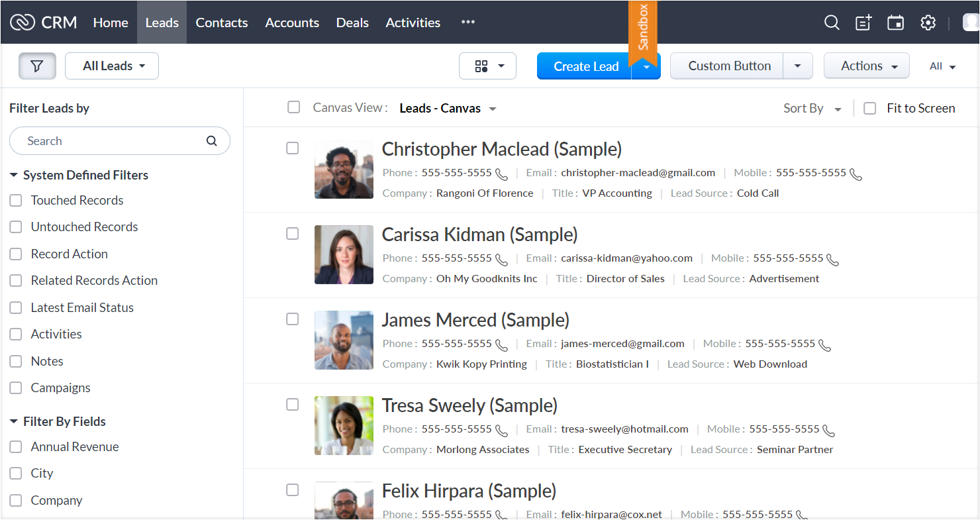Open Tresa Sweely lead record
The image size is (980, 520).
pos(469,405)
